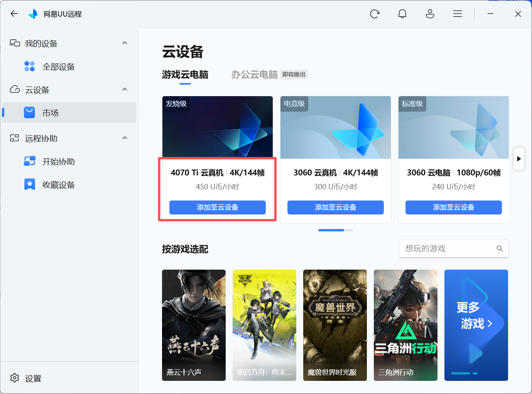Click the magnifier in game search
This screenshot has width=532, height=394.
500,249
